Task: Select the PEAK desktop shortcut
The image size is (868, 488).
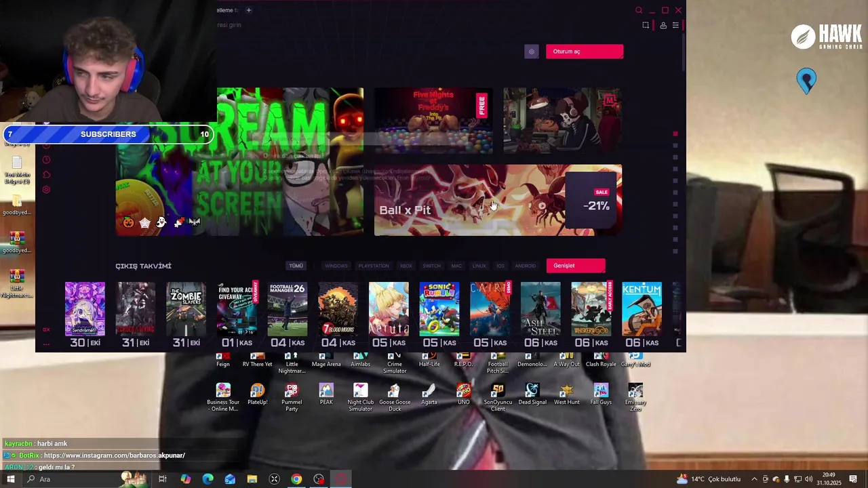Action: (326, 394)
